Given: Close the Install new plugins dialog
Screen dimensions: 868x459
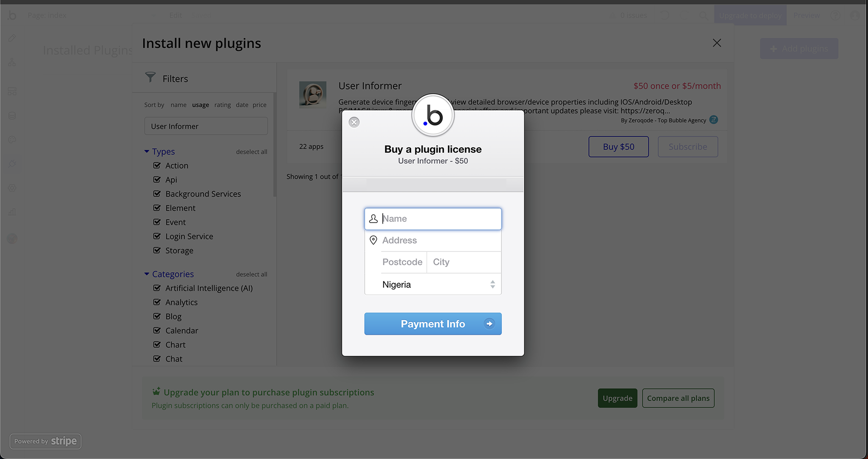Looking at the screenshot, I should [717, 43].
